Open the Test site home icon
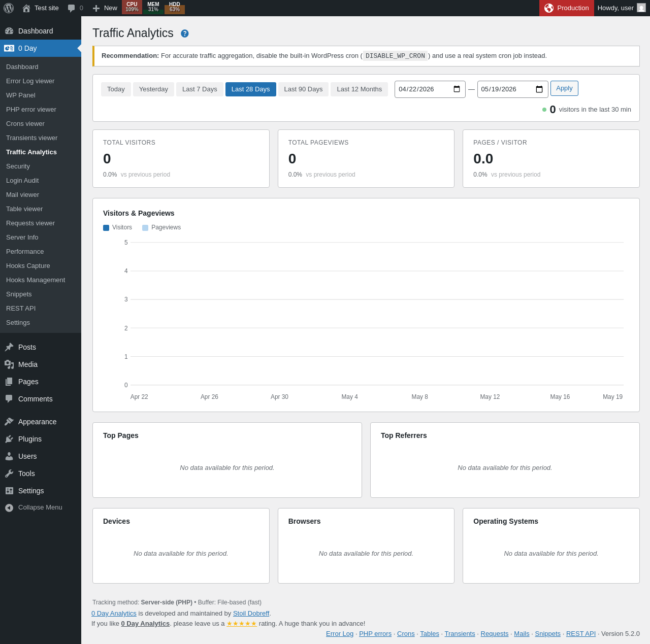650x644 pixels. tap(26, 8)
